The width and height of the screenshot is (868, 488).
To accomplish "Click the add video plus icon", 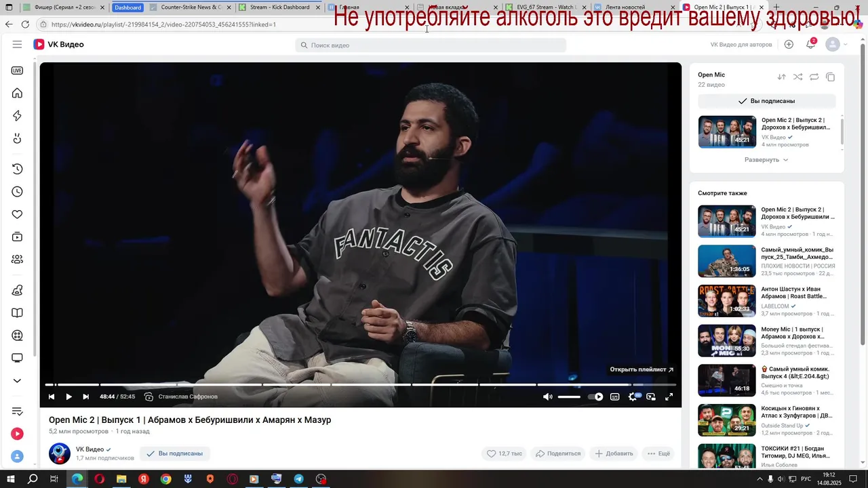I will 789,45.
